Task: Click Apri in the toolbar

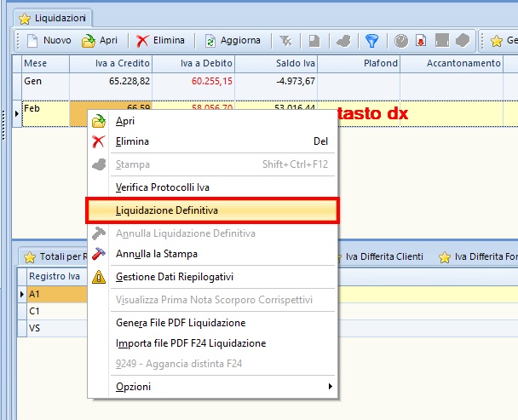Action: 100,40
